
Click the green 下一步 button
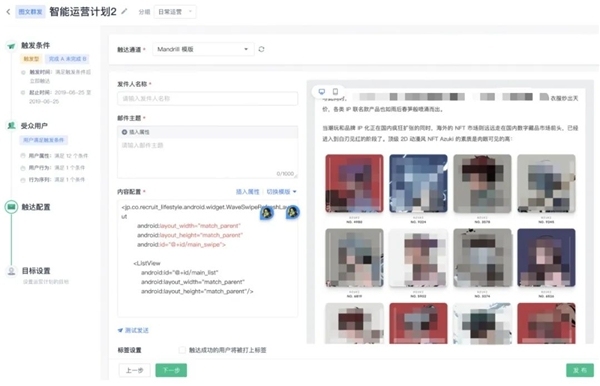(x=171, y=370)
